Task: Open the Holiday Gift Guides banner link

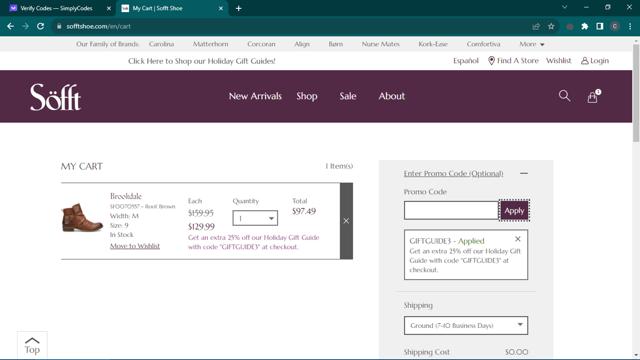Action: pos(202,61)
